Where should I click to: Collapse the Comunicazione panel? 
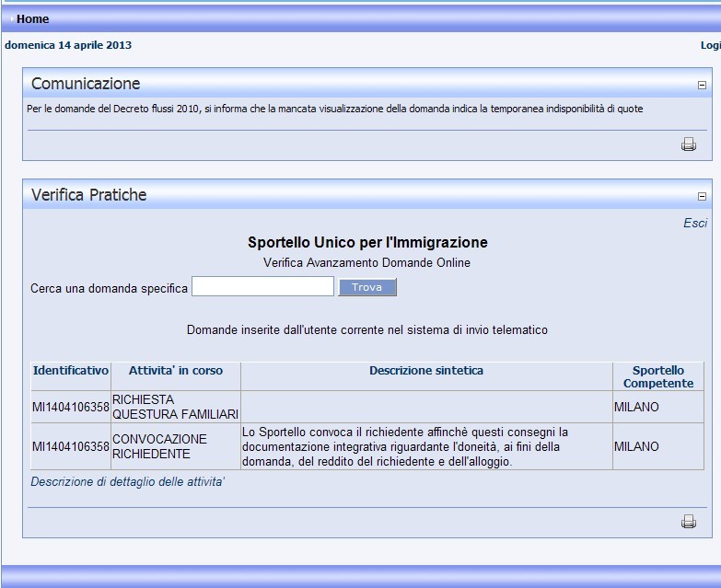tap(702, 85)
